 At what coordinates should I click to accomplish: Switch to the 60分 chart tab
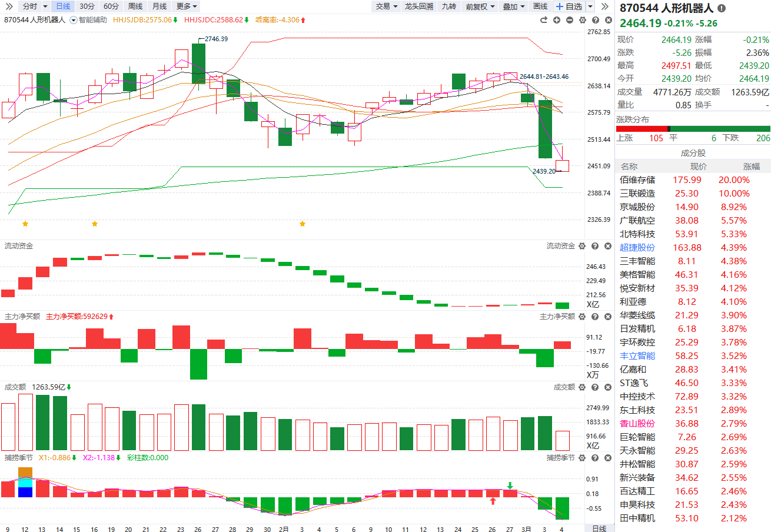[111, 6]
